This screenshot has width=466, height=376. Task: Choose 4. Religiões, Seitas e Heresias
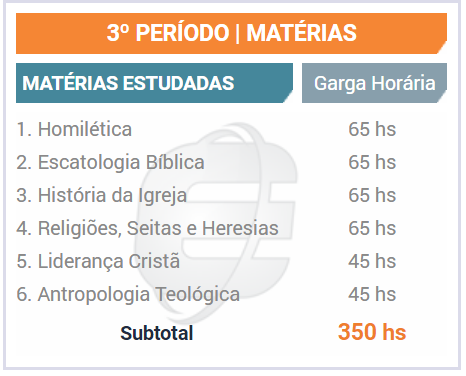click(x=147, y=228)
